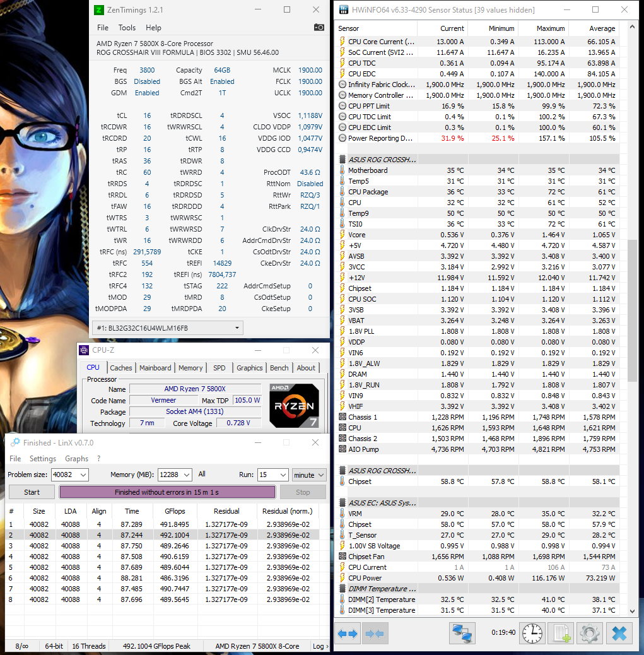
Task: Click HWiNFO collapse columns arrows button
Action: point(375,634)
